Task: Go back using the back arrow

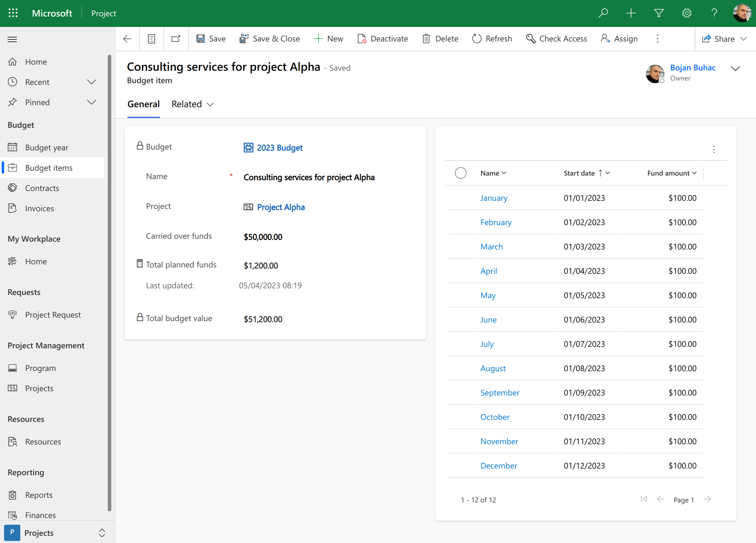Action: click(127, 39)
